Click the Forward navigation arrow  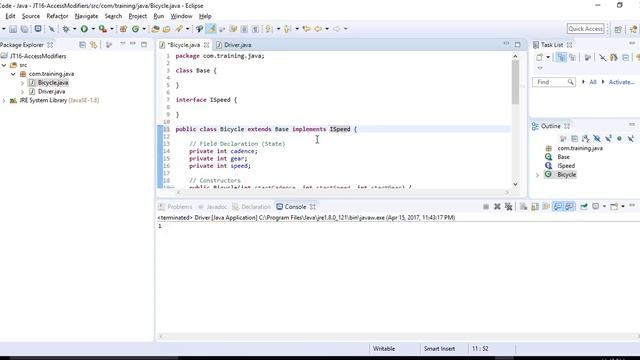click(x=336, y=29)
